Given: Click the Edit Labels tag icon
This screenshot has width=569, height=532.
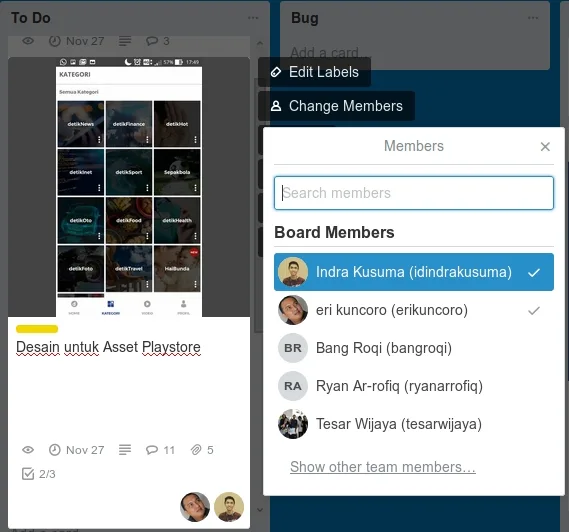Looking at the screenshot, I should [x=276, y=72].
